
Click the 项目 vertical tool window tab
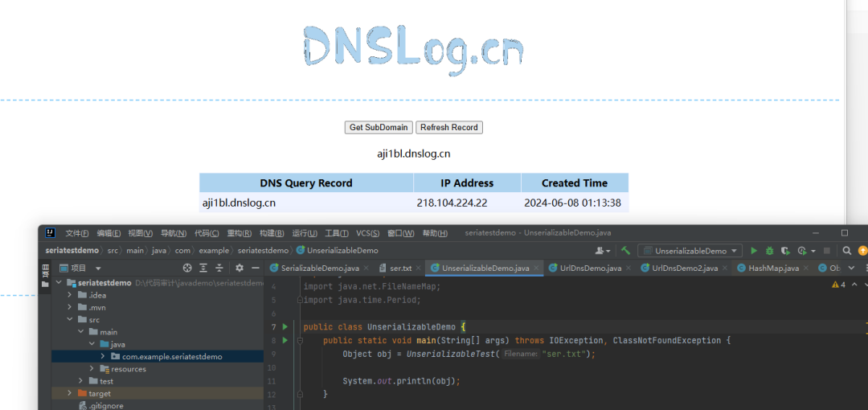click(45, 276)
